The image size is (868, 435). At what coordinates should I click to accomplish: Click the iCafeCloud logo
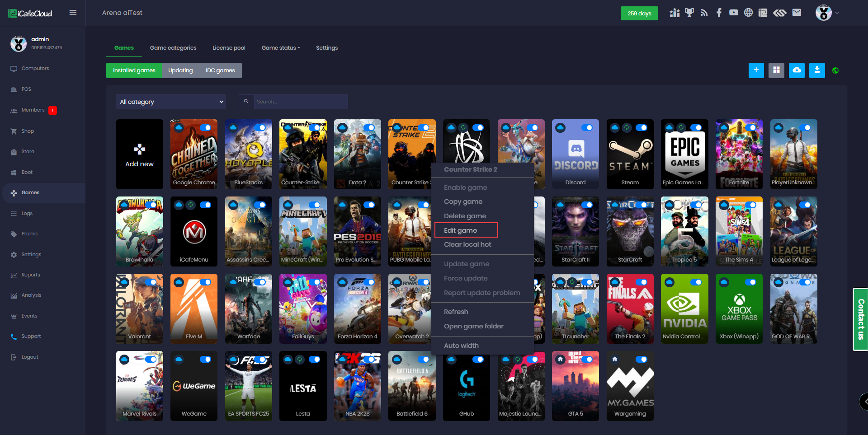[x=30, y=14]
